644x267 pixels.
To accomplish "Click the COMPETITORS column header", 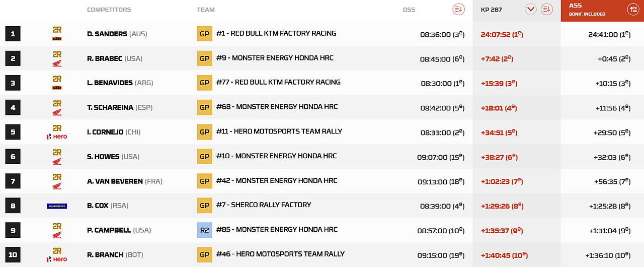I will (x=109, y=10).
